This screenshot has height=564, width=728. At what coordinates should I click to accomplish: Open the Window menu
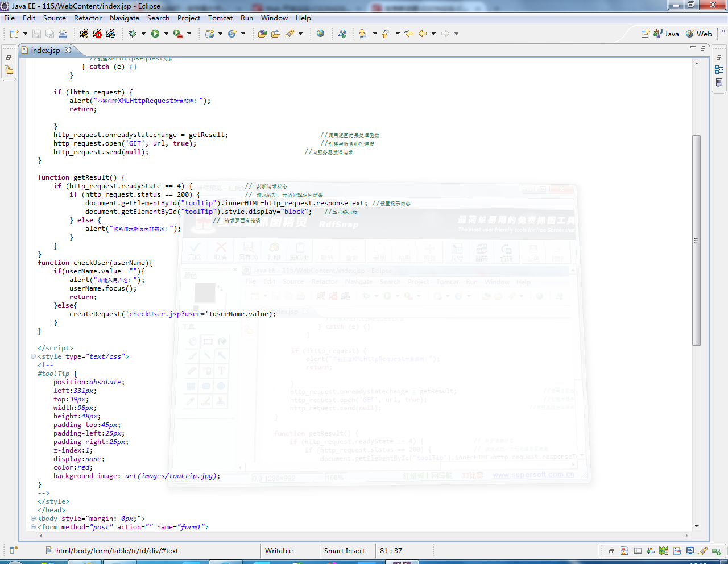[274, 18]
